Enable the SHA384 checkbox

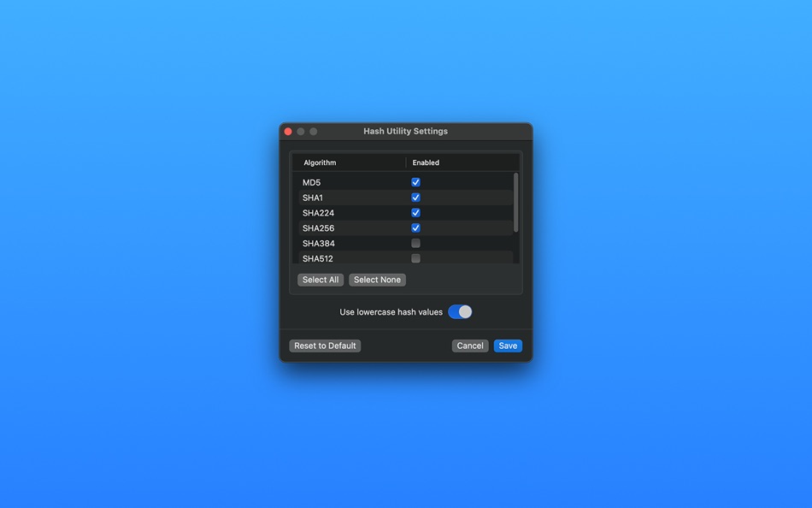[x=415, y=243]
